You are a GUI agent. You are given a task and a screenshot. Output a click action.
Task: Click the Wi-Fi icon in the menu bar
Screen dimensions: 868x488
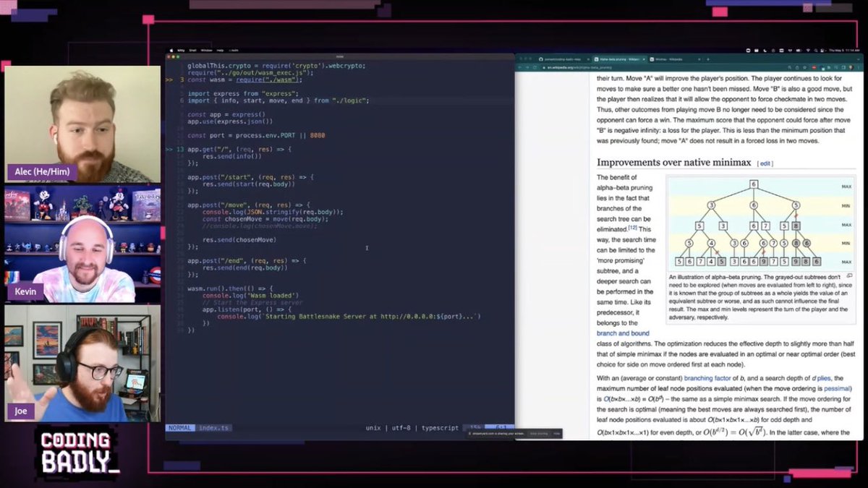point(808,51)
